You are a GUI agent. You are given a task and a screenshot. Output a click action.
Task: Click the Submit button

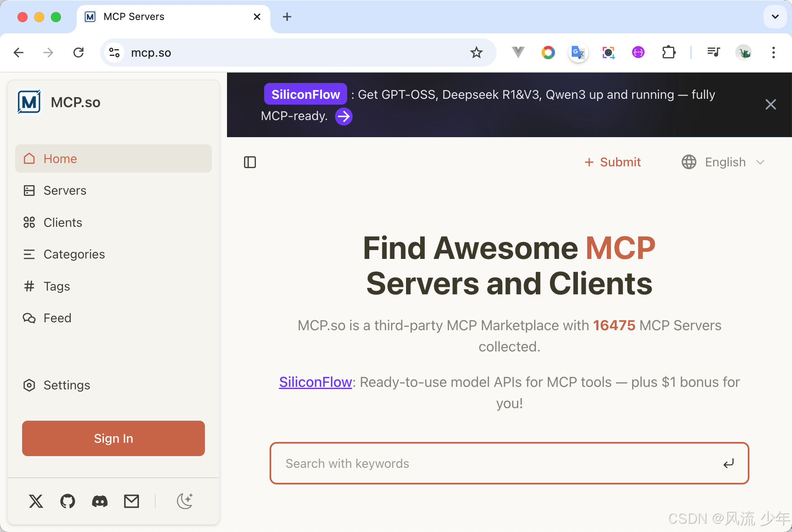(x=613, y=162)
